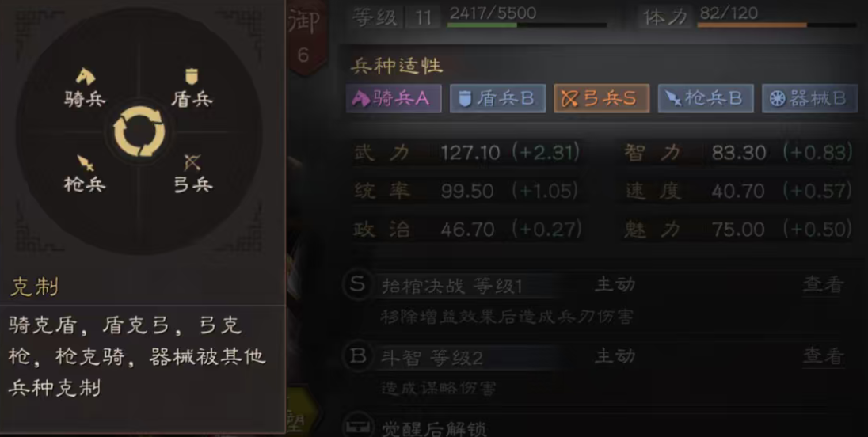Click the 抬棺决战 skill name
Screen dimensions: 868x437
coord(422,286)
